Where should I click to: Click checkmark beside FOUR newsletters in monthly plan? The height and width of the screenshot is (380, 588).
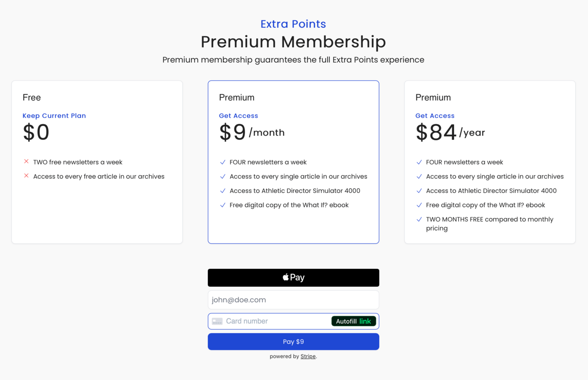[223, 162]
